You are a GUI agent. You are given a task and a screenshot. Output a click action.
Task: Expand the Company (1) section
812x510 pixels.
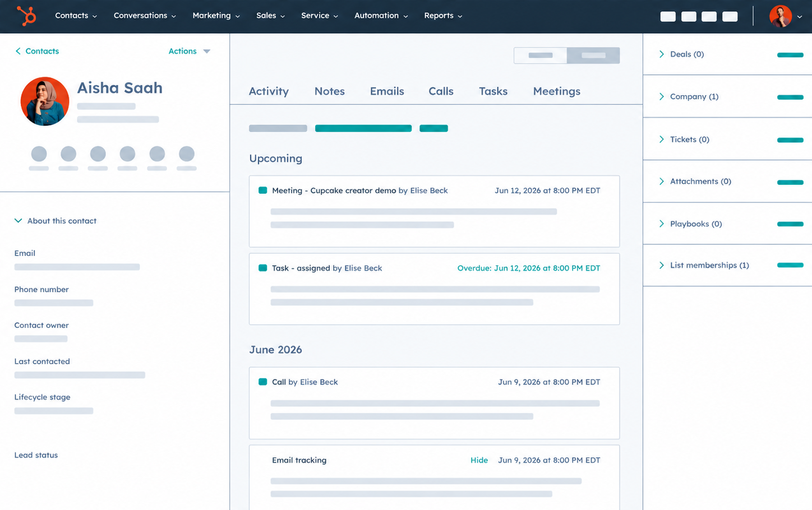click(x=662, y=96)
